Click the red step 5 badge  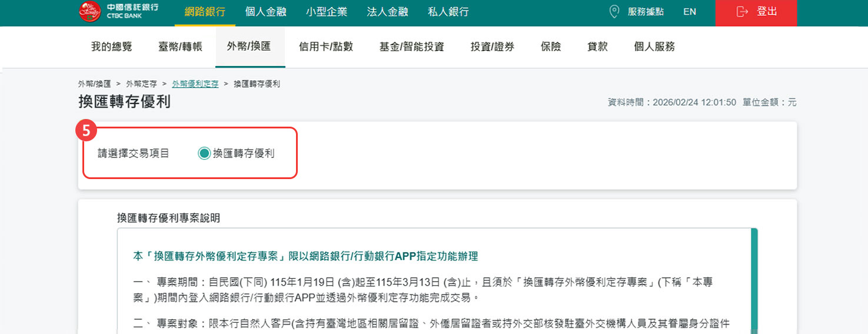pos(86,131)
